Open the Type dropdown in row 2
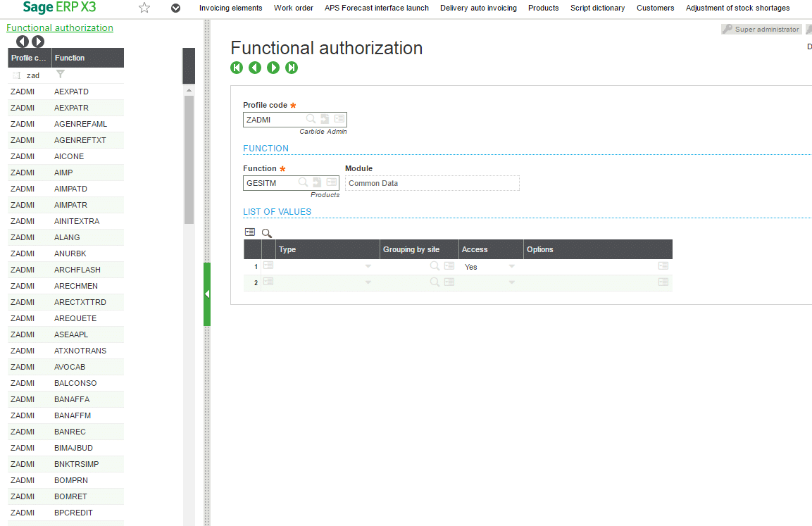 point(368,282)
